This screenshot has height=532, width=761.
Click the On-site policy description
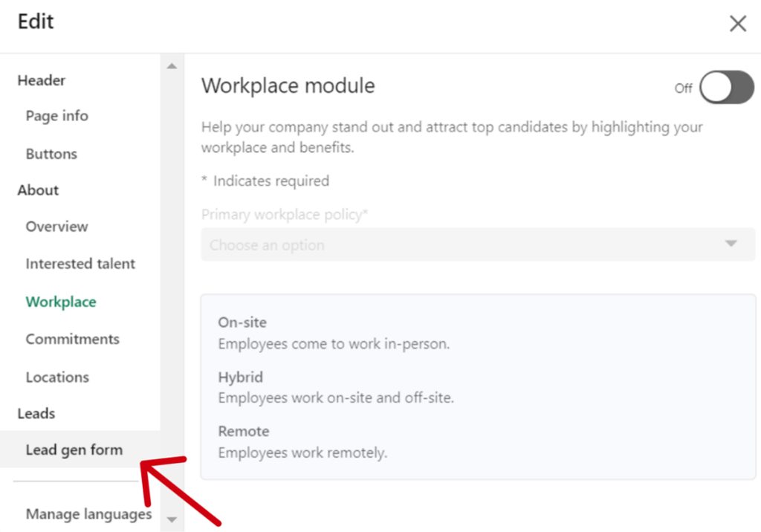pyautogui.click(x=334, y=344)
